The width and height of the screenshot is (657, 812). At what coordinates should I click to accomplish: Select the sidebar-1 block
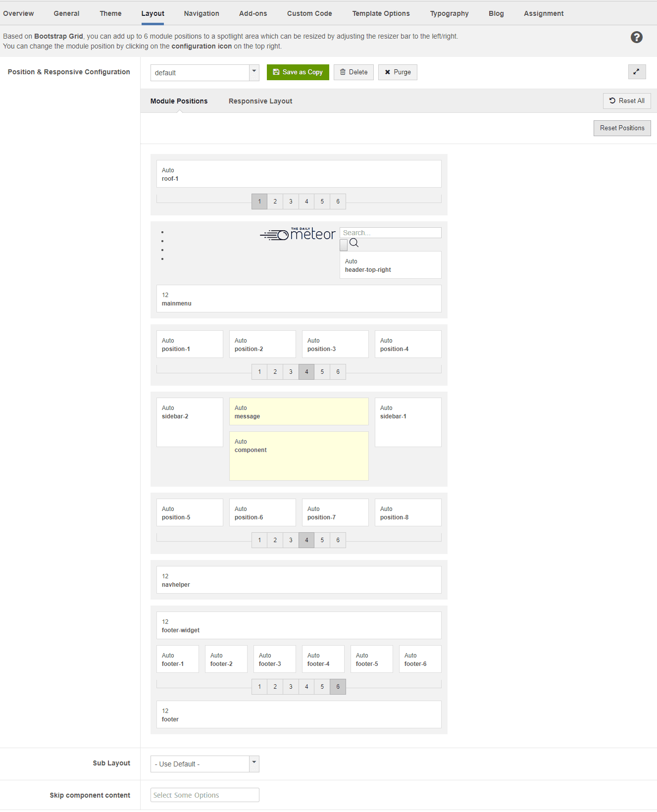click(408, 422)
